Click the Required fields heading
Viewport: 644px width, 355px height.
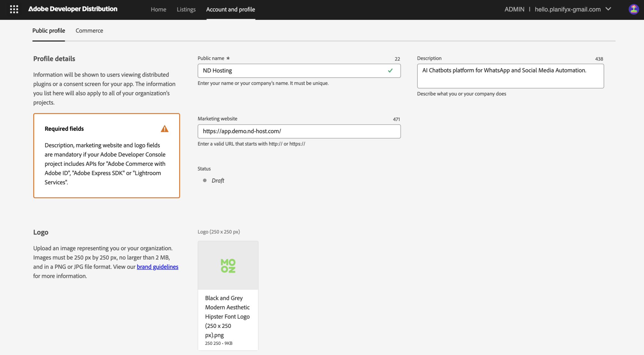point(64,129)
